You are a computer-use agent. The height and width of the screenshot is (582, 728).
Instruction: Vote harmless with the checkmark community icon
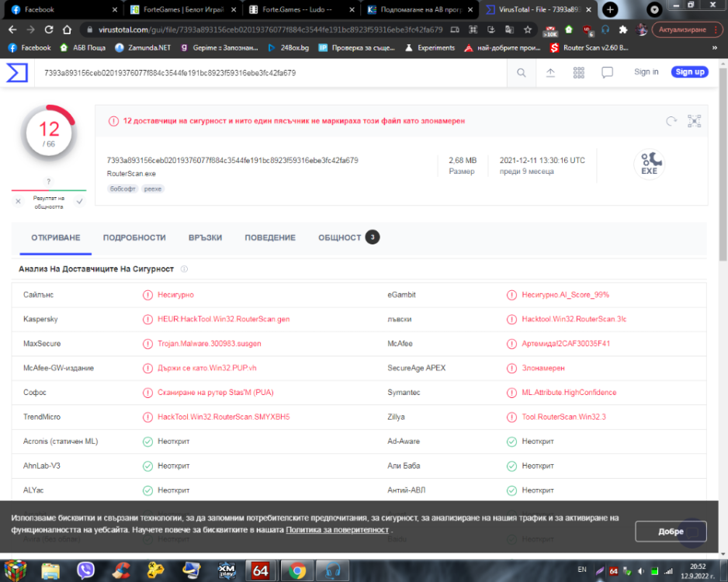79,202
